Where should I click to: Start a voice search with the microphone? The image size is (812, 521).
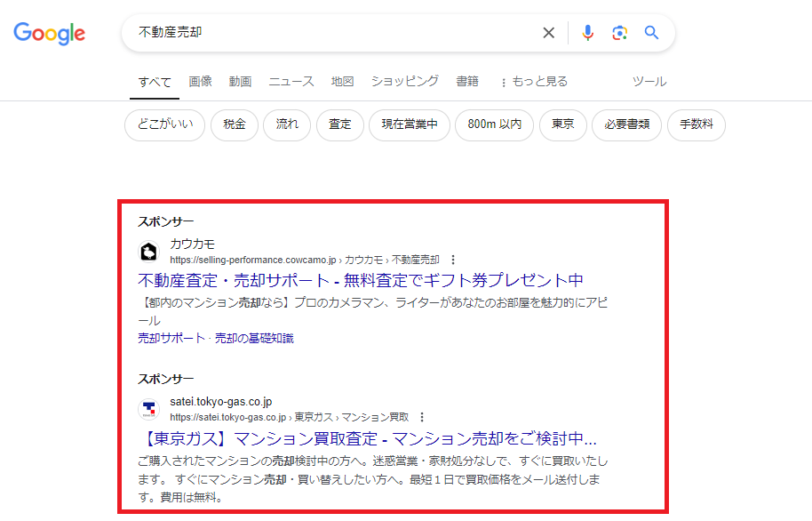[587, 32]
